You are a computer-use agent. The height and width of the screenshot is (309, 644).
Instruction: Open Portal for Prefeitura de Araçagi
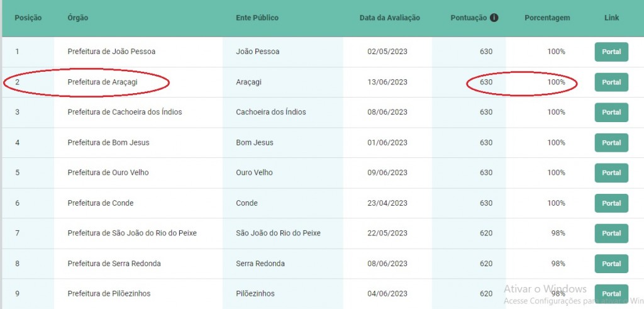point(611,82)
